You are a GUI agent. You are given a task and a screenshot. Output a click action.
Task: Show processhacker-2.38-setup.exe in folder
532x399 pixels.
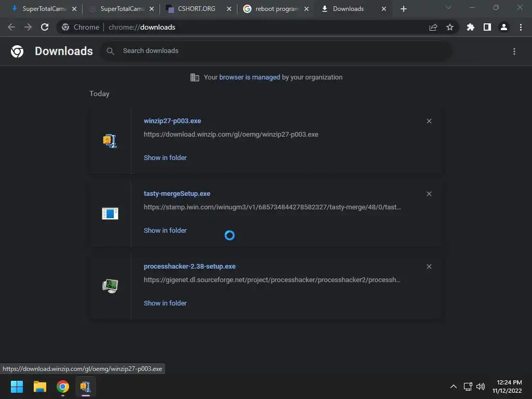165,303
